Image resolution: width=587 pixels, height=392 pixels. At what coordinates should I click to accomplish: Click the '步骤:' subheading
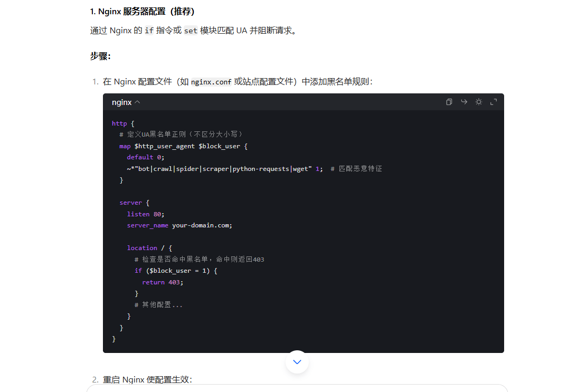(x=100, y=56)
